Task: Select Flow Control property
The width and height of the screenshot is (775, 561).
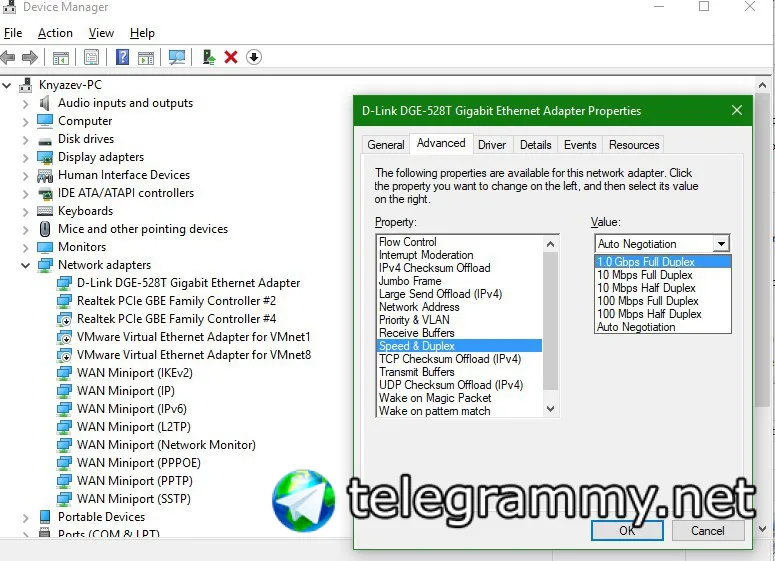Action: click(x=460, y=242)
